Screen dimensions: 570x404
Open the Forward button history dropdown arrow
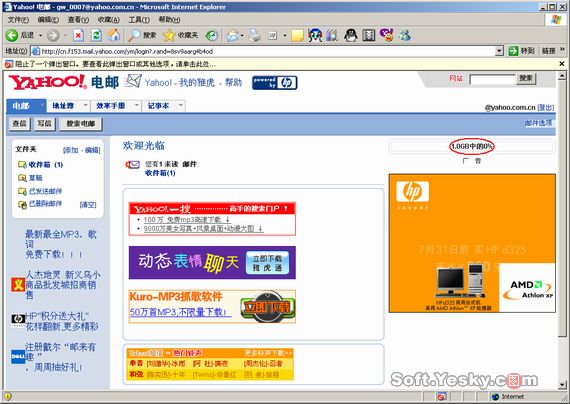[65, 35]
